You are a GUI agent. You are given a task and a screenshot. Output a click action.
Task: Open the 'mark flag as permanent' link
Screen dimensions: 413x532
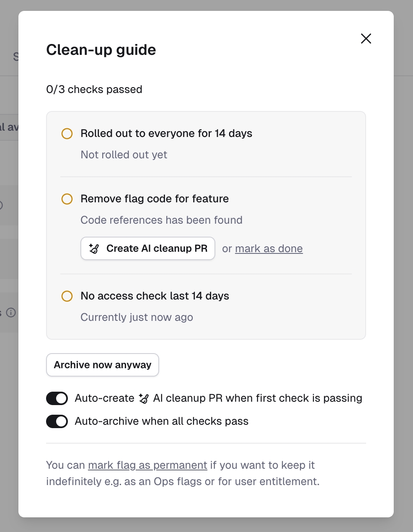click(147, 465)
